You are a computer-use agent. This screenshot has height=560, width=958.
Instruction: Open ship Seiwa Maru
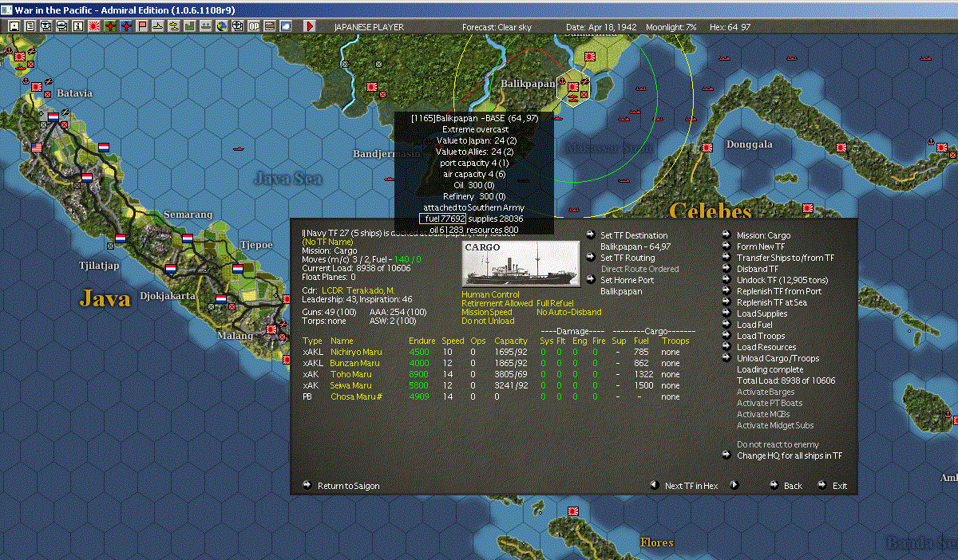pyautogui.click(x=351, y=385)
